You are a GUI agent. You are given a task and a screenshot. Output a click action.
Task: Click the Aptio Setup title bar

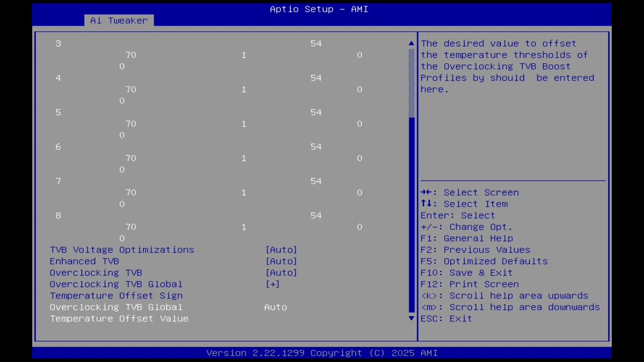pos(318,9)
